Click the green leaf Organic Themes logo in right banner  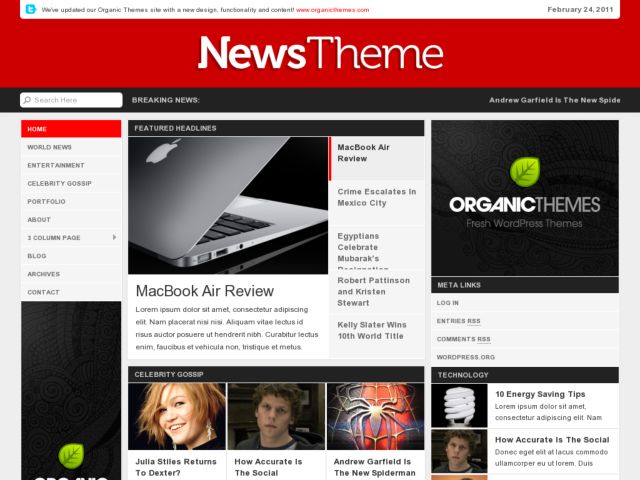tap(525, 171)
